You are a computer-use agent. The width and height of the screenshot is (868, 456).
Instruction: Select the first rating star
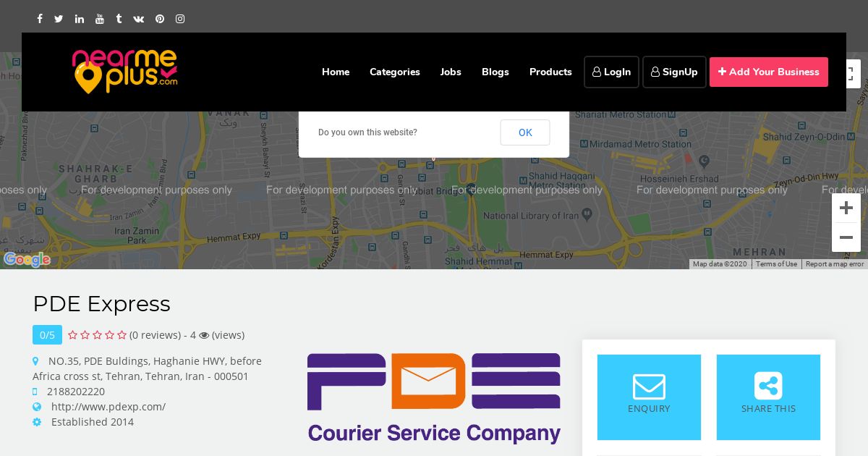coord(73,335)
